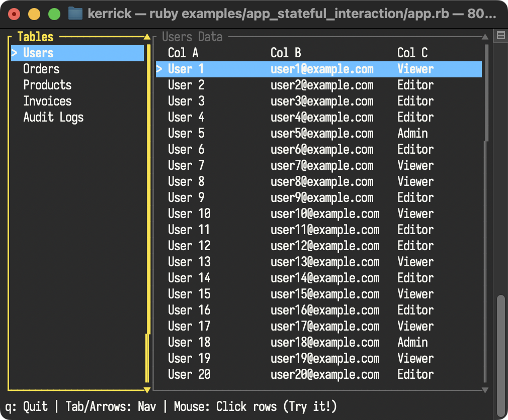This screenshot has width=508, height=420.
Task: Click the User 8 cell
Action: pos(186,181)
